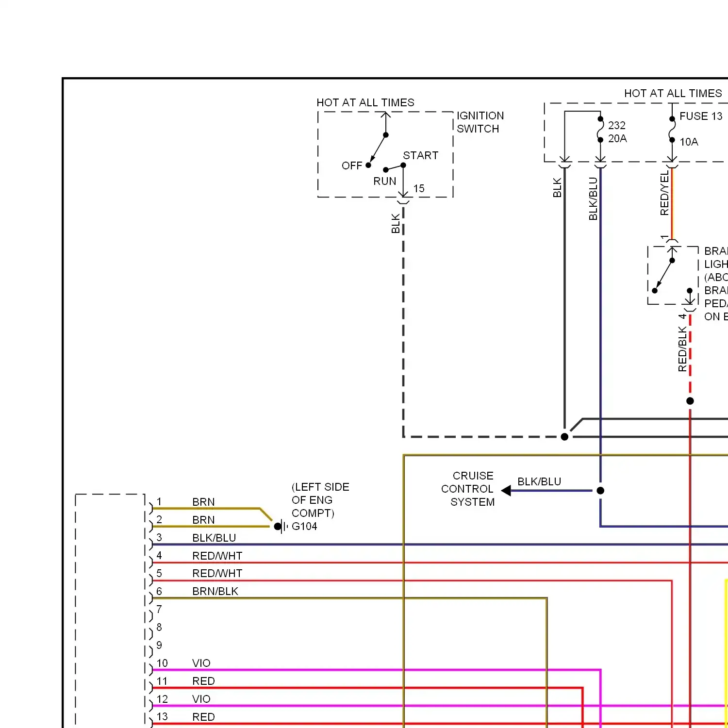This screenshot has width=728, height=728.
Task: Click the LEFT SIDE OF ENG COMPT note
Action: coord(320,500)
